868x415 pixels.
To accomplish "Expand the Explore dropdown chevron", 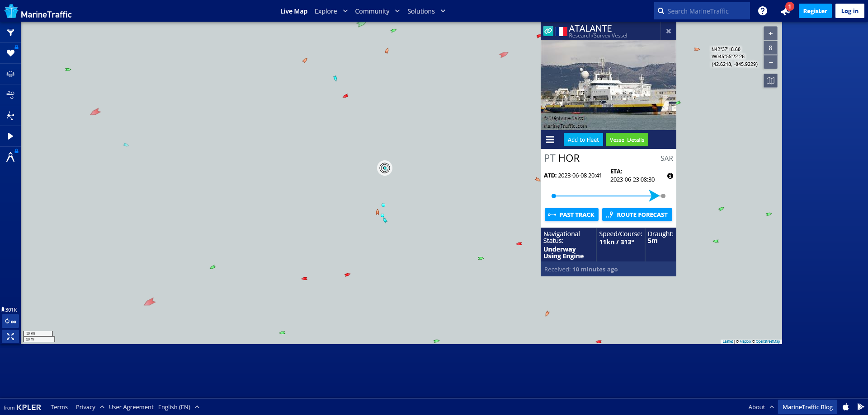I will click(345, 11).
